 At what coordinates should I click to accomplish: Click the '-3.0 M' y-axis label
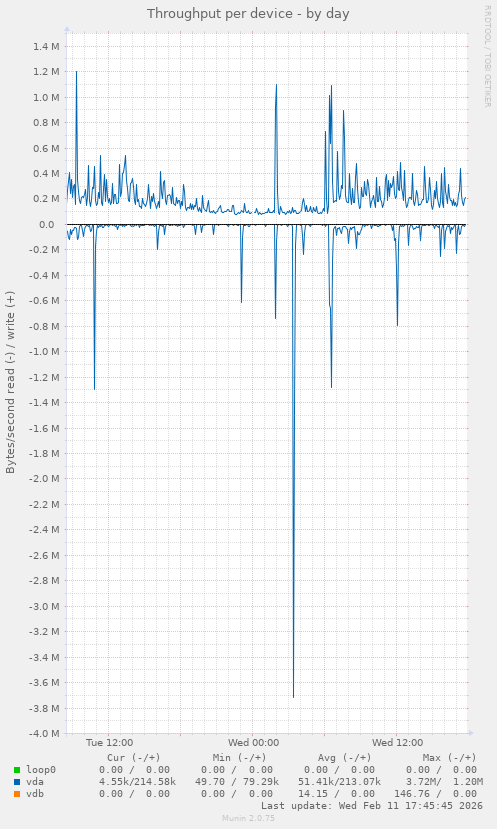pyautogui.click(x=44, y=606)
